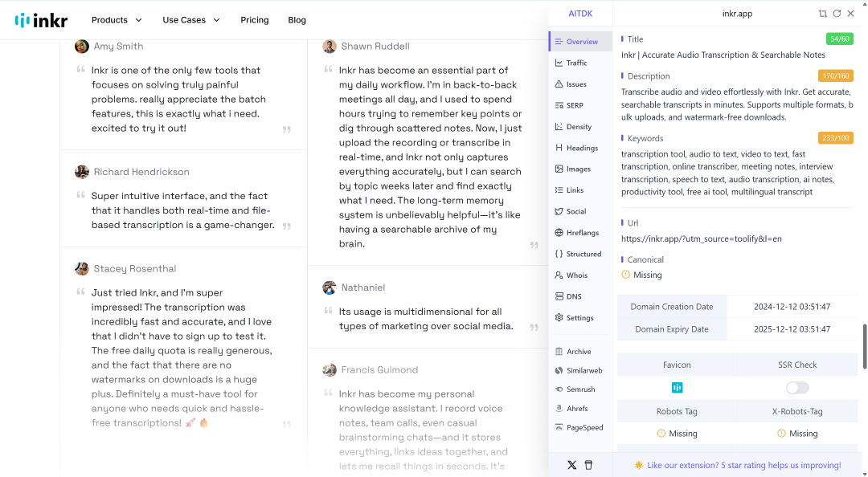
Task: Open the SERP section
Action: 581,105
